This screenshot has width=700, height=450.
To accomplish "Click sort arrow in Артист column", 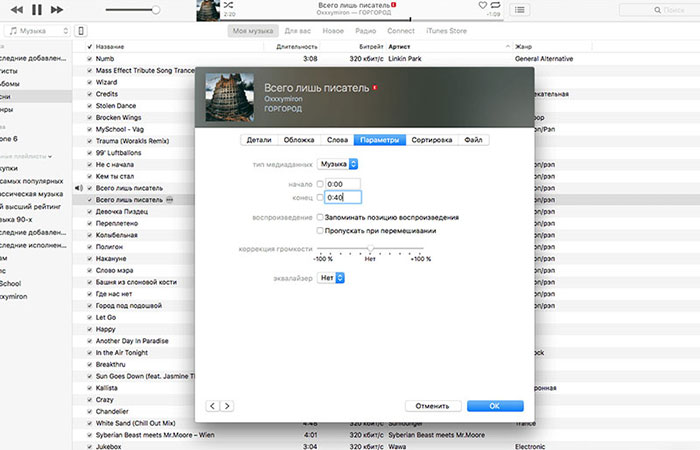I will (508, 46).
